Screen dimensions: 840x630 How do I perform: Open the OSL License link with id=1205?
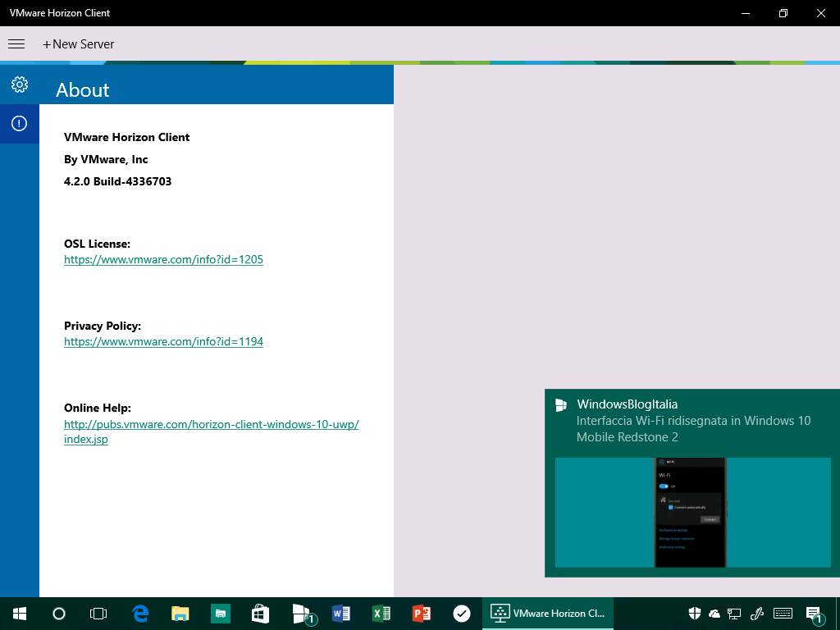coord(163,260)
